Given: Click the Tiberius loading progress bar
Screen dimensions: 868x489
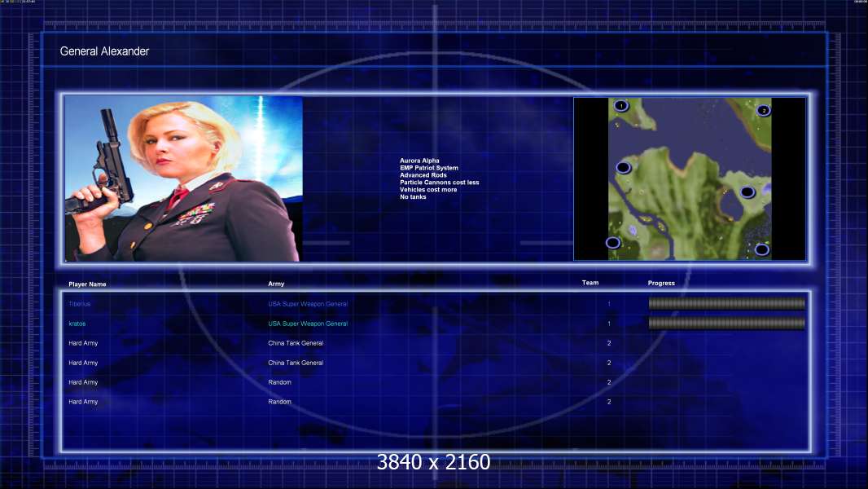Looking at the screenshot, I should click(x=727, y=303).
